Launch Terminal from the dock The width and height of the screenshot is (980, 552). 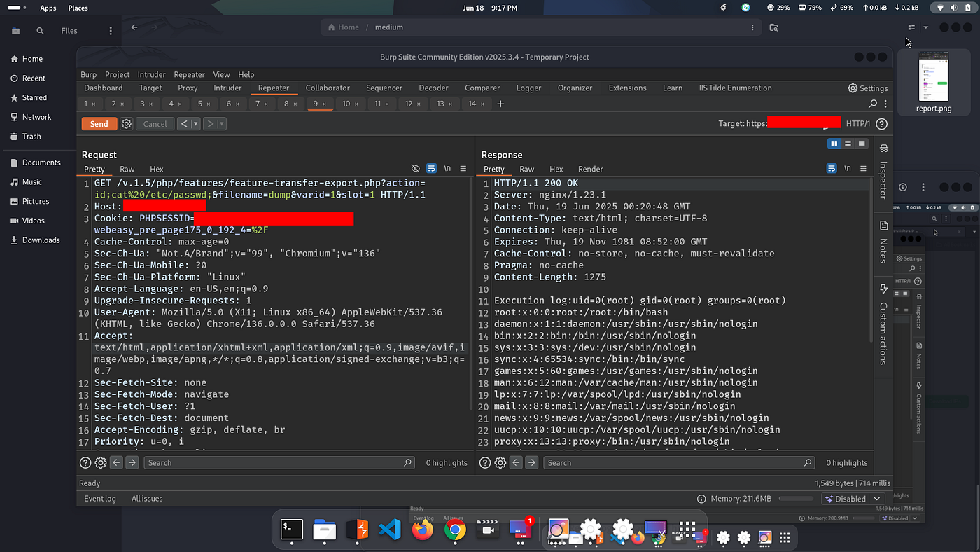coord(292,530)
